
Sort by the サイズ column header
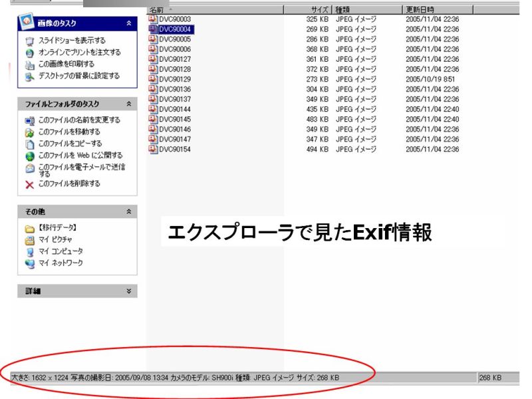(x=308, y=10)
